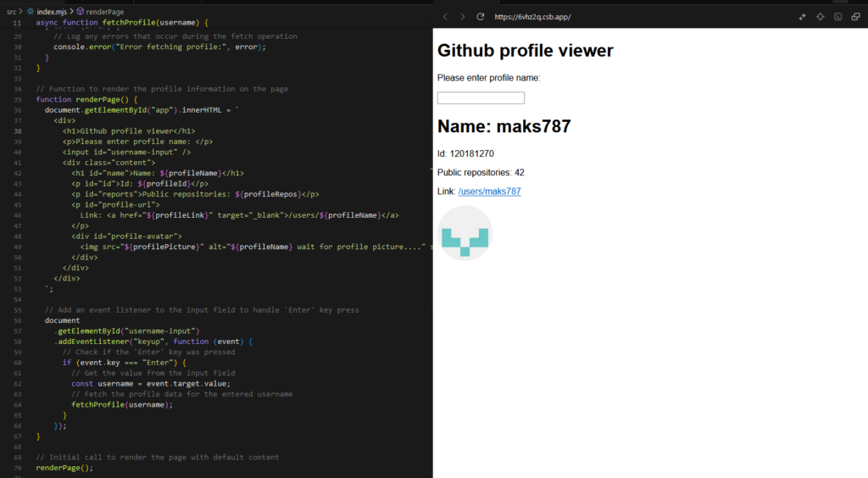Image resolution: width=868 pixels, height=478 pixels.
Task: Click '.getElementById("username-input")' on line 57
Action: coord(126,331)
